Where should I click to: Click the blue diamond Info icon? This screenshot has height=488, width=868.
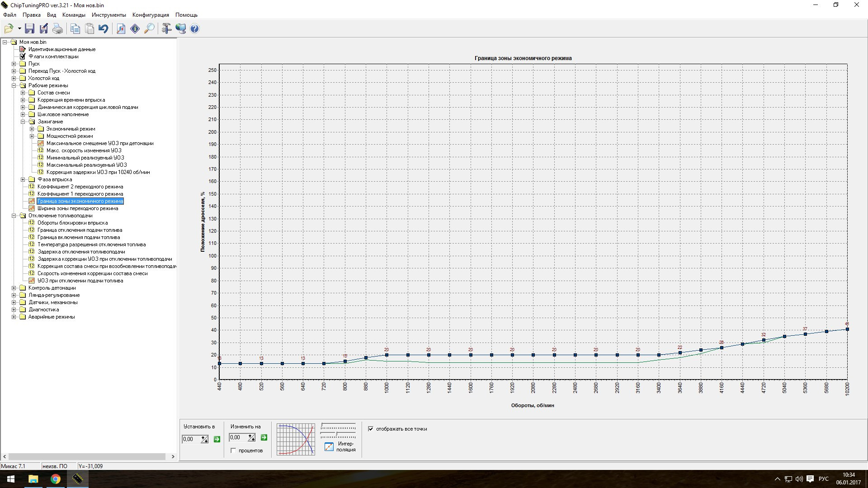(x=135, y=29)
